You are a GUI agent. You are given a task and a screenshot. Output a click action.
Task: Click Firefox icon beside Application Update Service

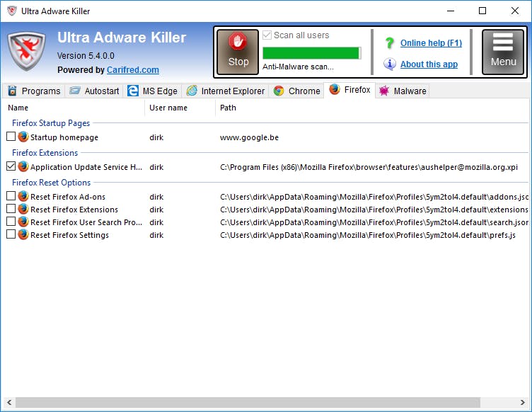(x=23, y=166)
